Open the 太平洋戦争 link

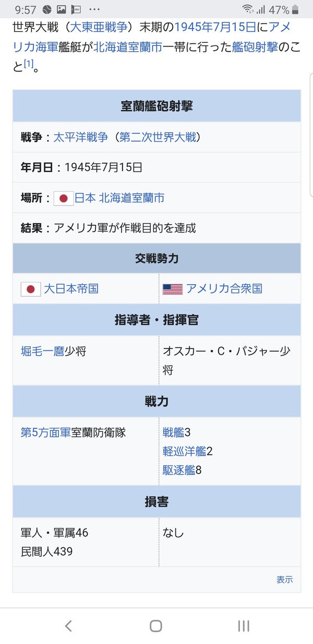(81, 137)
